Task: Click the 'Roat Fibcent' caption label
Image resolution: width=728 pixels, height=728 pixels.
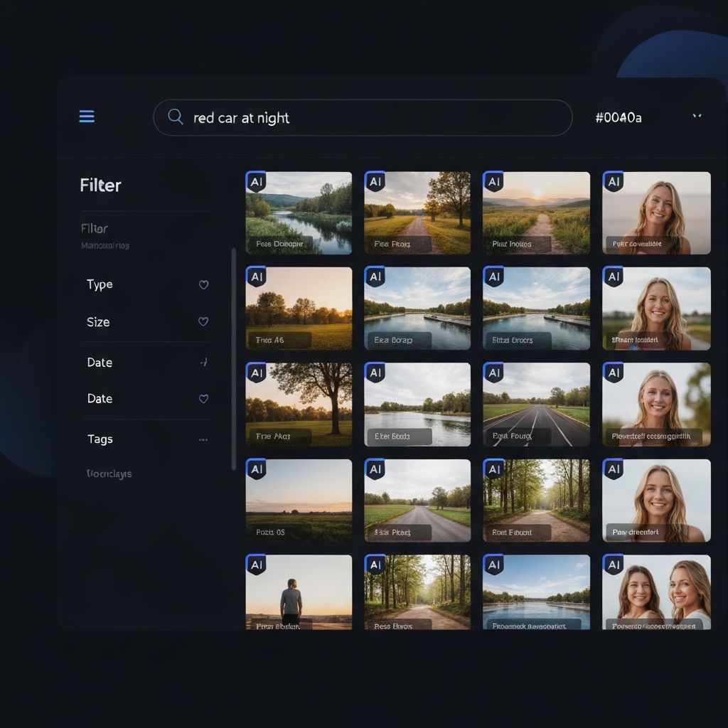Action: [512, 532]
